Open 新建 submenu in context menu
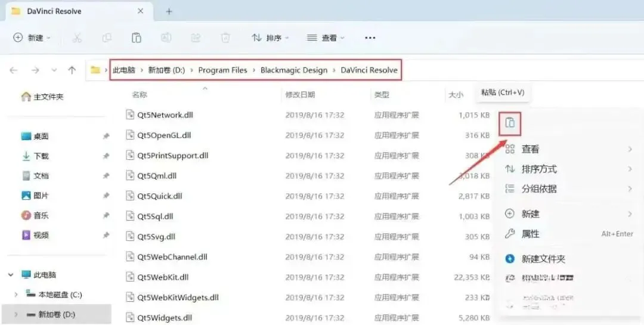The image size is (644, 325). (x=568, y=214)
